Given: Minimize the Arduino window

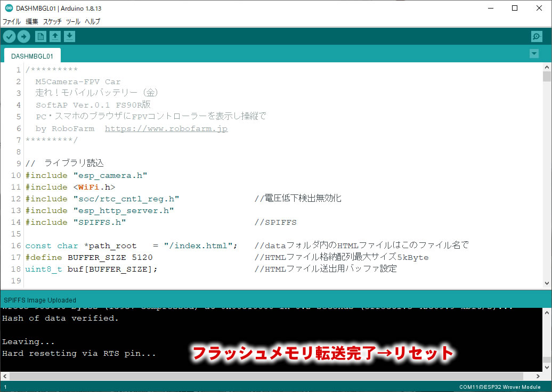Looking at the screenshot, I should click(491, 8).
